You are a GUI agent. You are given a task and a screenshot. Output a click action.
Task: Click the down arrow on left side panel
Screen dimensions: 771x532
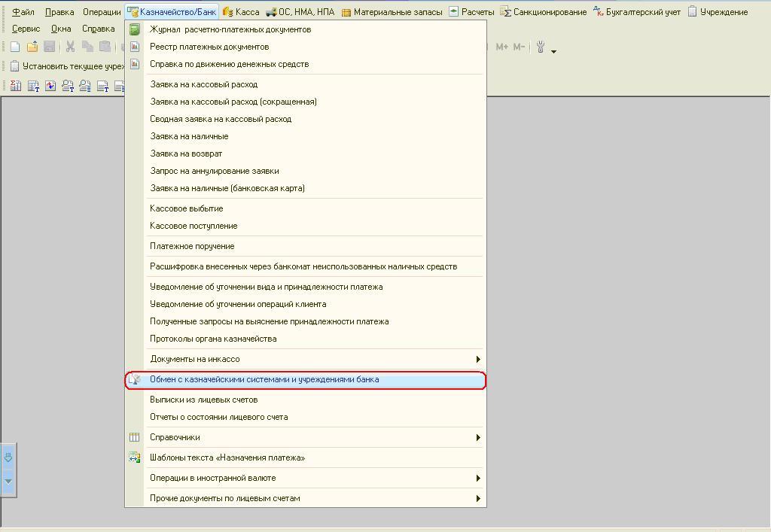click(8, 481)
